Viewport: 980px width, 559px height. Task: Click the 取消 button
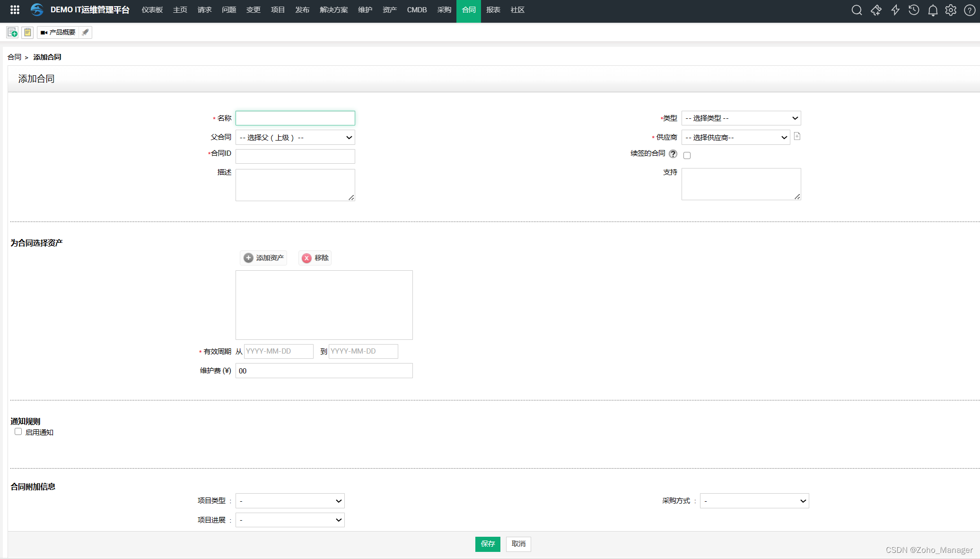pos(518,544)
